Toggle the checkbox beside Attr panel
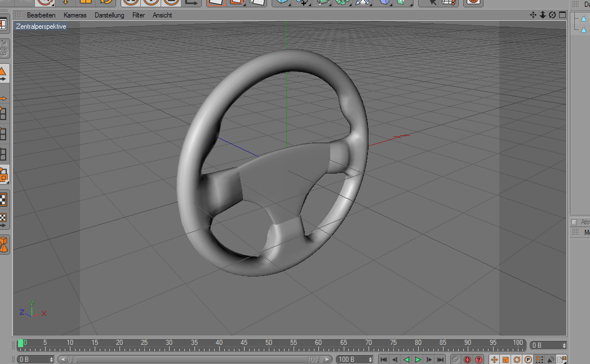The image size is (590, 364). [x=574, y=222]
